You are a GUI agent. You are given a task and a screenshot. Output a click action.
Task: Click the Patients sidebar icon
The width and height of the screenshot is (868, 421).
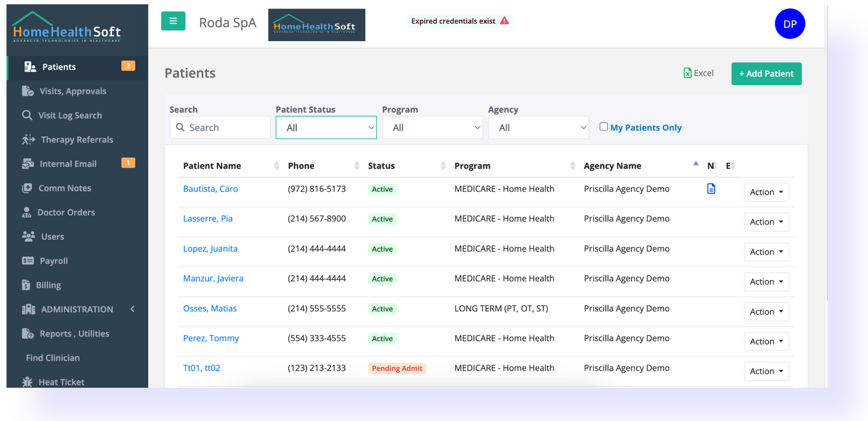(x=30, y=67)
